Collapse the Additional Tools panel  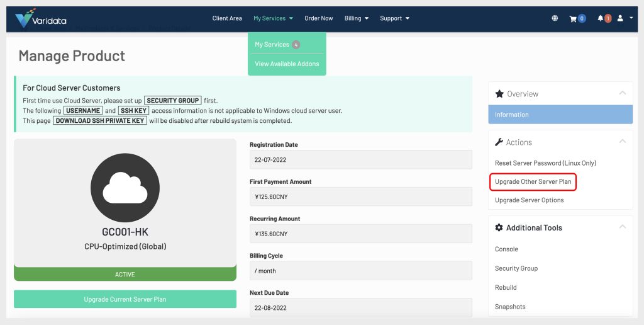[x=622, y=227]
